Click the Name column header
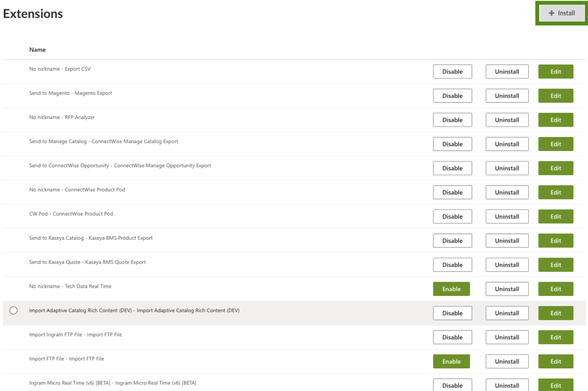 (37, 50)
